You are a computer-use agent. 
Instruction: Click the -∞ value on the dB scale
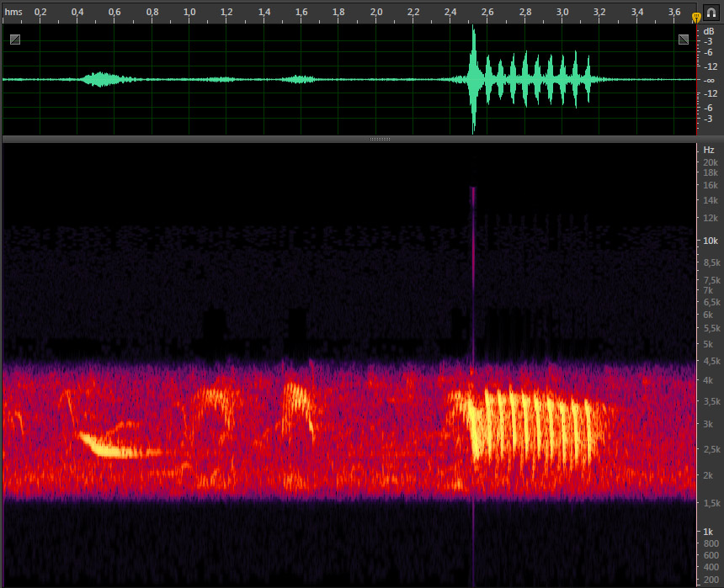[709, 80]
